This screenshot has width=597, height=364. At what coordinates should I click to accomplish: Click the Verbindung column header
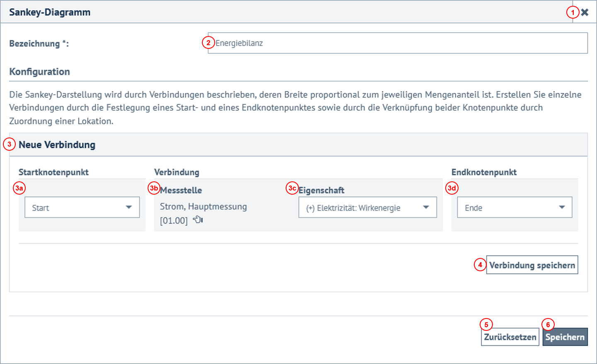[x=176, y=172]
